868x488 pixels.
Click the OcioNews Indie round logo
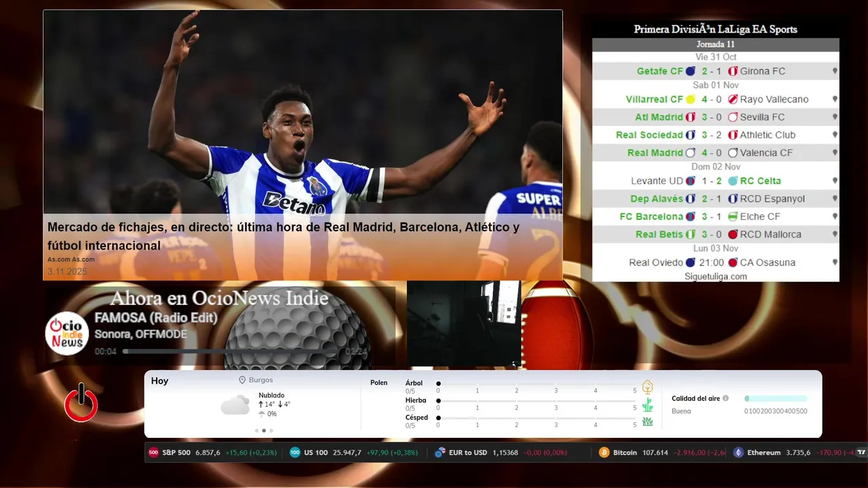click(67, 333)
